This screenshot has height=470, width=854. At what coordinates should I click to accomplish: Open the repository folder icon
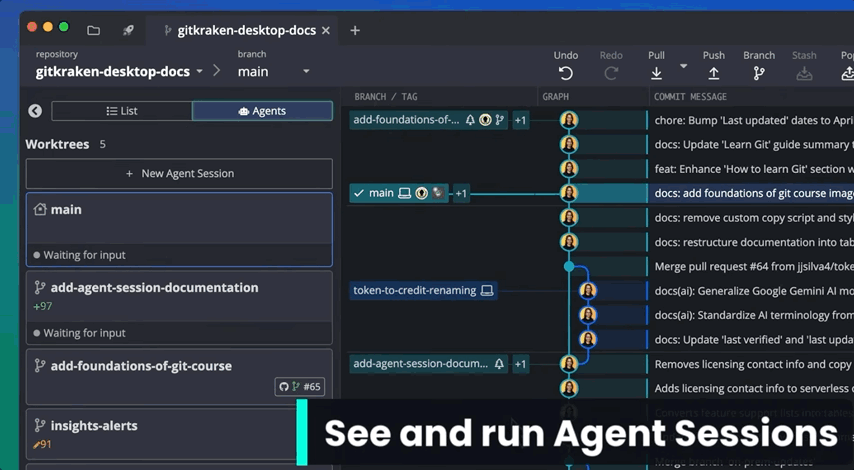point(94,30)
